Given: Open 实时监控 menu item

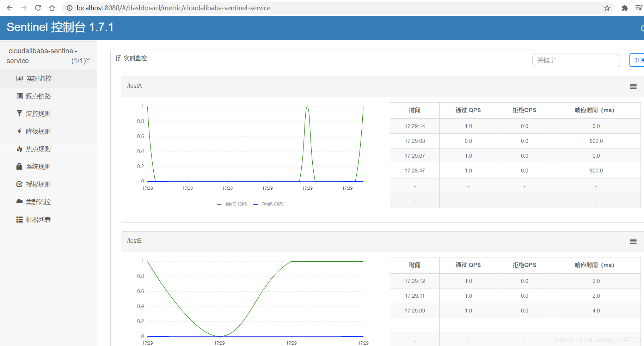Looking at the screenshot, I should [48, 78].
